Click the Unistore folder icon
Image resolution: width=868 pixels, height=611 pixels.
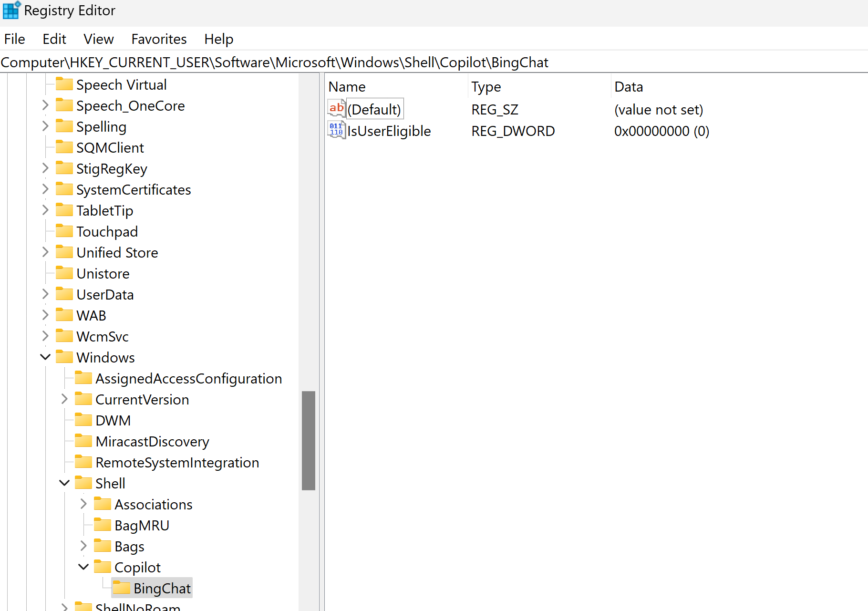[64, 273]
